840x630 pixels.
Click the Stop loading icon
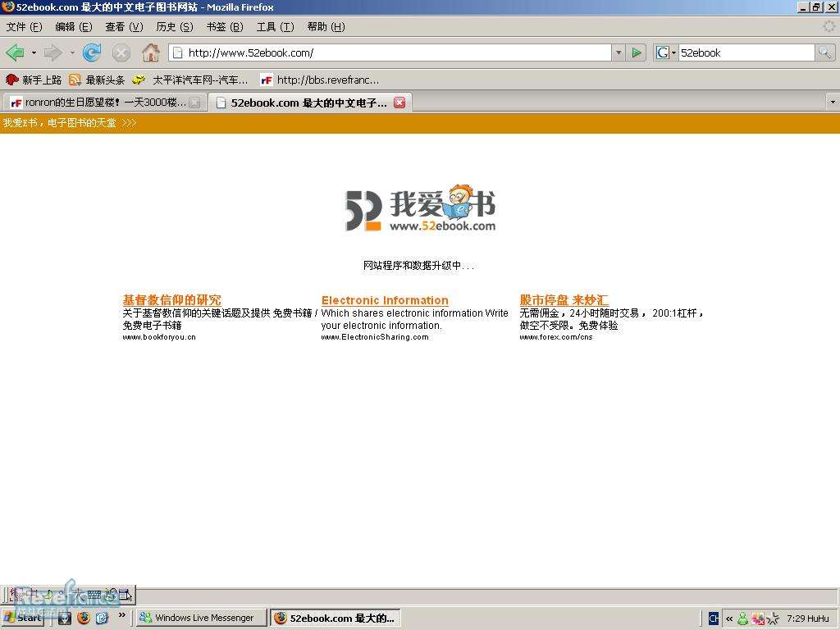click(121, 53)
